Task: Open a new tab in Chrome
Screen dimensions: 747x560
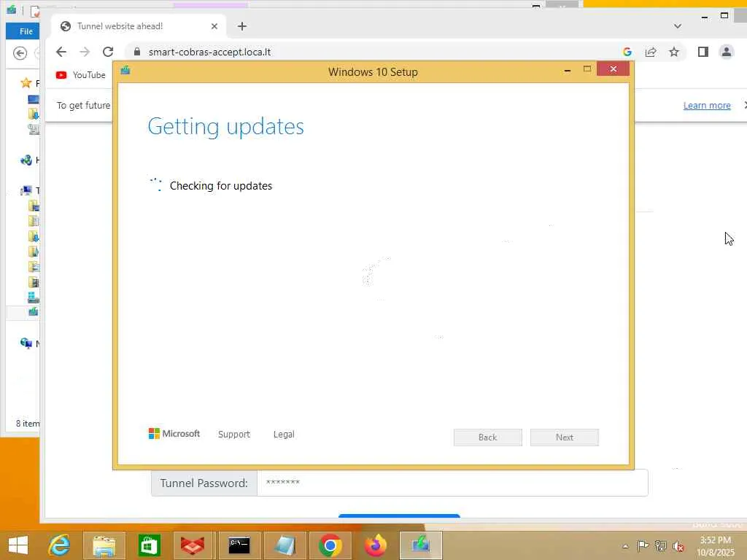Action: click(x=242, y=26)
